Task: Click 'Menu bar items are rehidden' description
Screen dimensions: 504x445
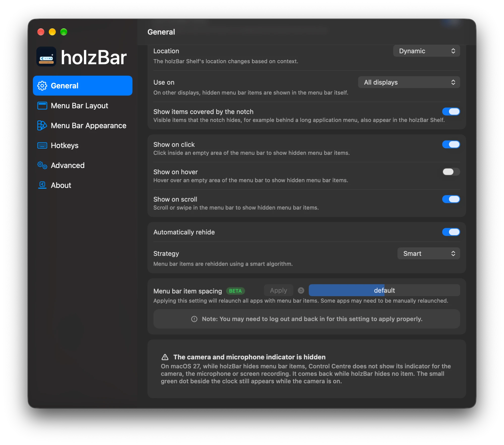Action: (x=223, y=264)
